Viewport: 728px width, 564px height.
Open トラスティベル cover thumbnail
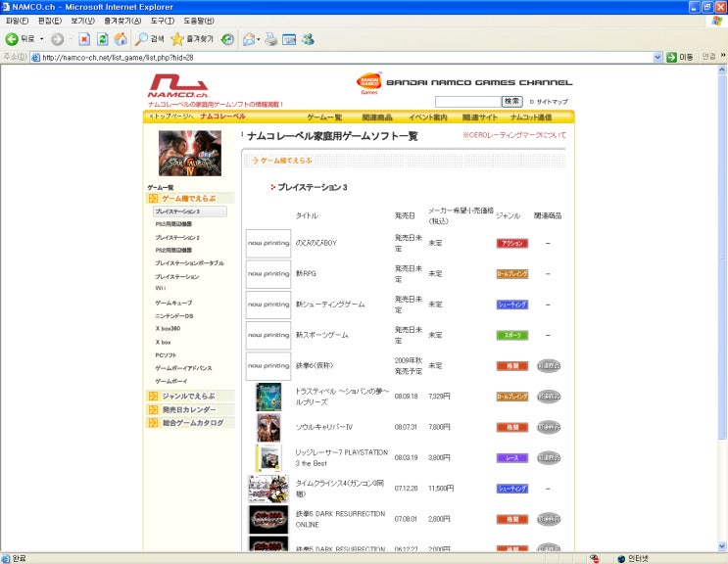268,397
